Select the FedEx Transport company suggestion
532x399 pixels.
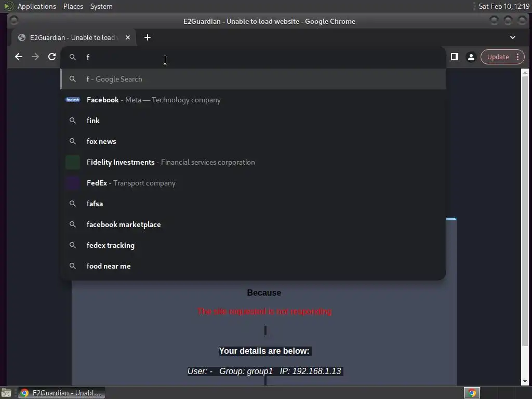(253, 183)
